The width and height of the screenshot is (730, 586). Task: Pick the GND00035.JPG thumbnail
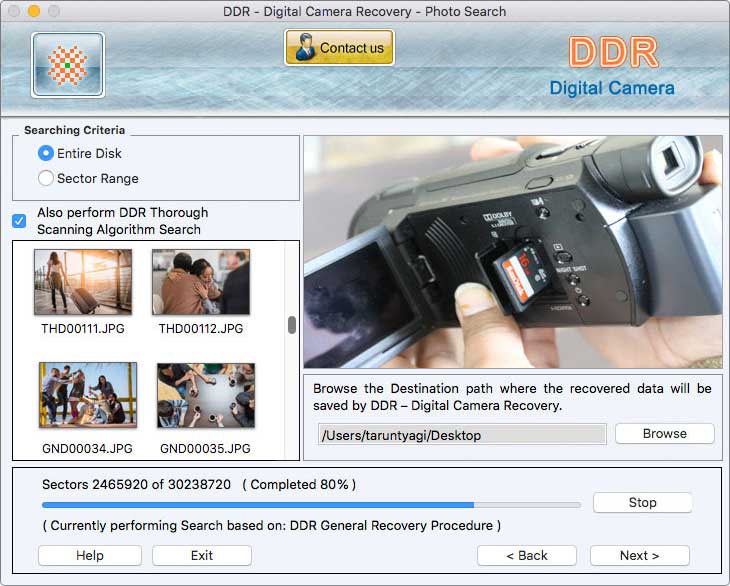click(x=206, y=395)
